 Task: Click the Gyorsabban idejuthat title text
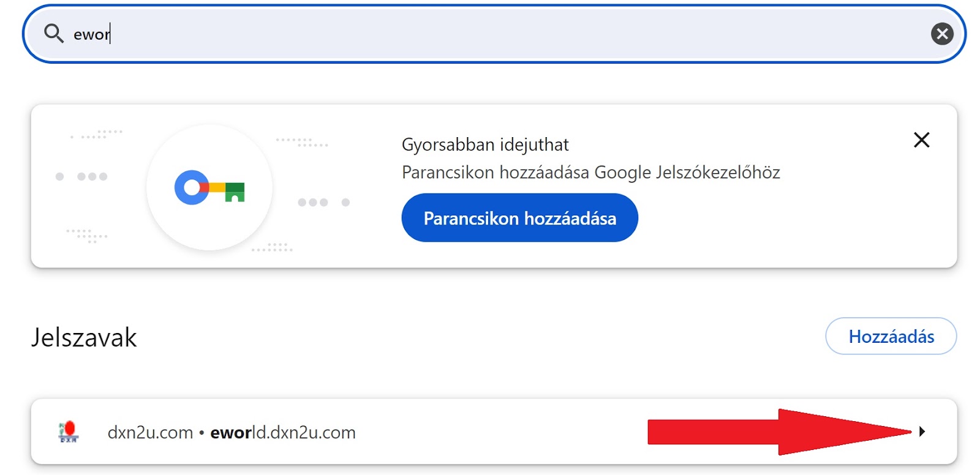click(485, 145)
